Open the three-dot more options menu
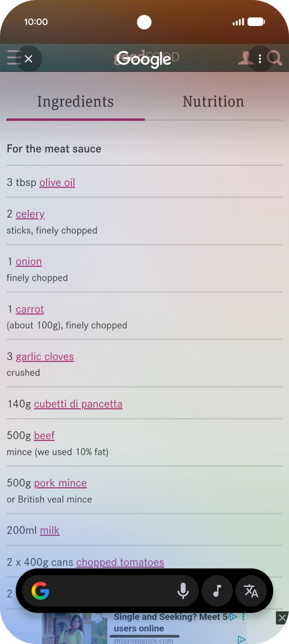 click(x=260, y=59)
